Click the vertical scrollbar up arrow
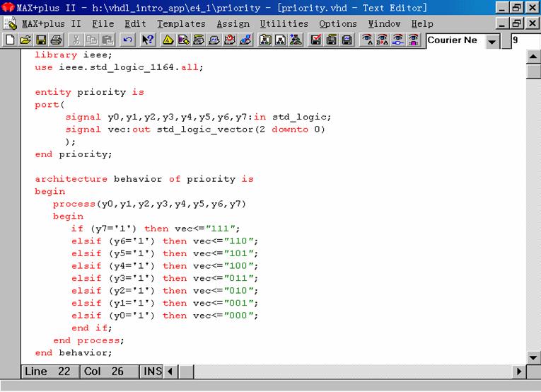Image resolution: width=541 pixels, height=392 pixels. click(533, 57)
